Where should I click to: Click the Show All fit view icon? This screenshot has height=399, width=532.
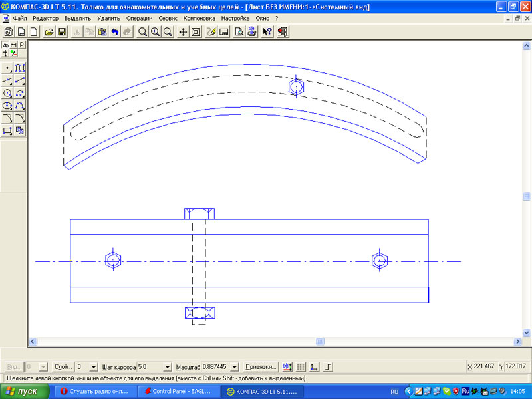(x=196, y=32)
